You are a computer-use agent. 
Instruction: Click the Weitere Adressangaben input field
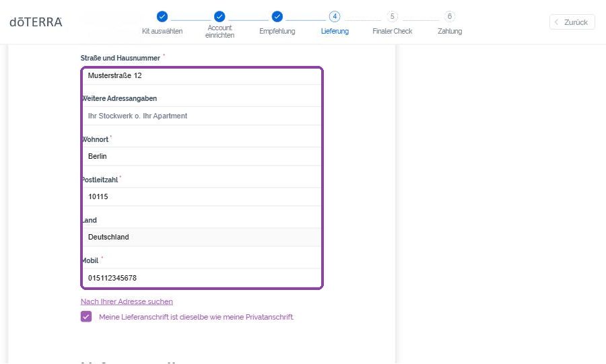[x=202, y=116]
